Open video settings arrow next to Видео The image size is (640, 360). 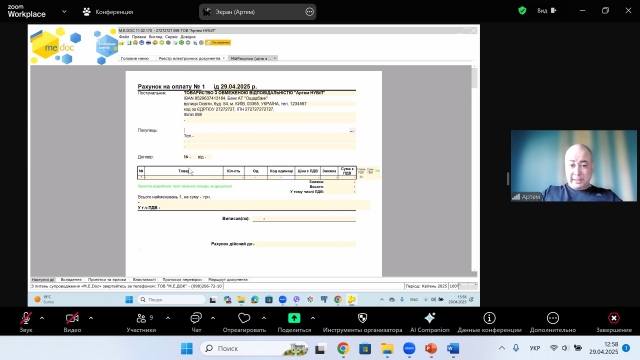pos(91,318)
